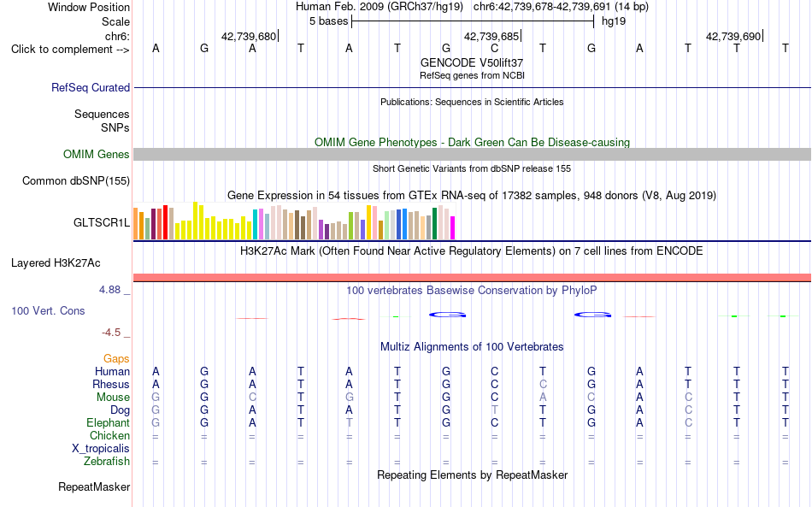Click the -4.5 PhyloP lower scale value
This screenshot has width=812, height=507.
pos(111,333)
